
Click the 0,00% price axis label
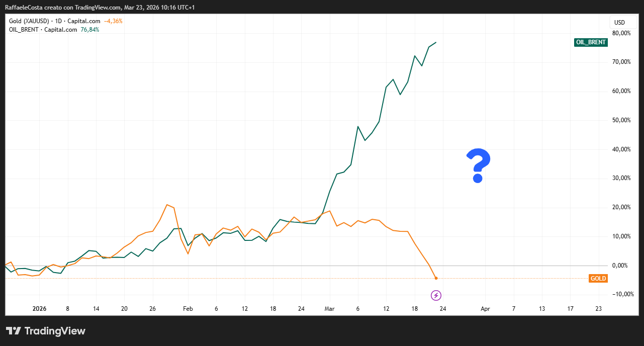tap(620, 266)
